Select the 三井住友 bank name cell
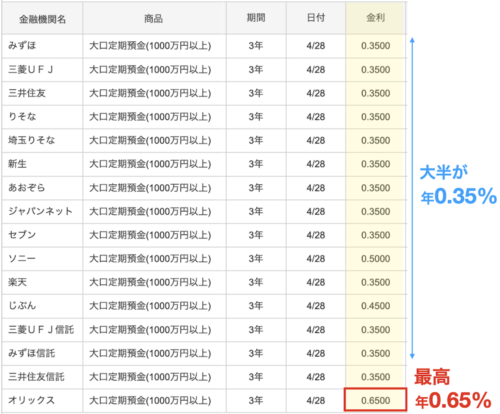 click(x=42, y=93)
